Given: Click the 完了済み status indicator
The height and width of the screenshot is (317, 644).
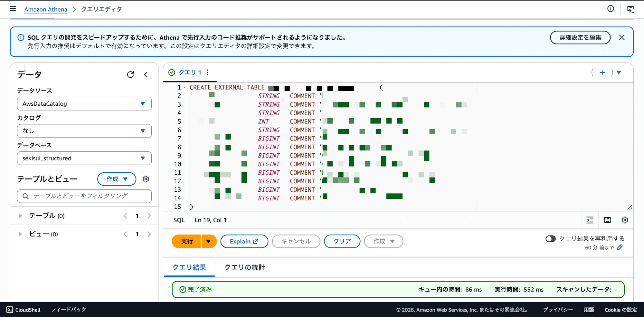Looking at the screenshot, I should pyautogui.click(x=196, y=290).
